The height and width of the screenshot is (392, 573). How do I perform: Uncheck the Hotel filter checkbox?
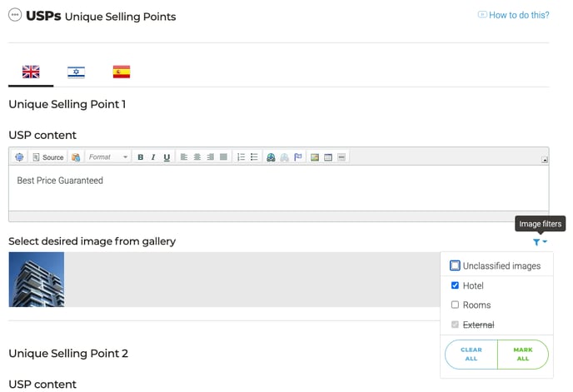click(455, 285)
